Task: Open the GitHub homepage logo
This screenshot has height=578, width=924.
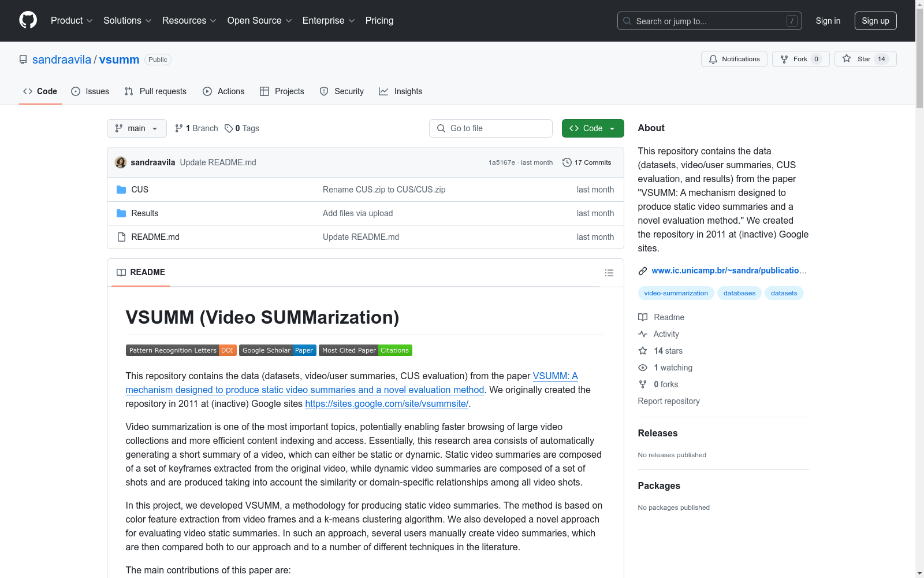Action: point(28,20)
